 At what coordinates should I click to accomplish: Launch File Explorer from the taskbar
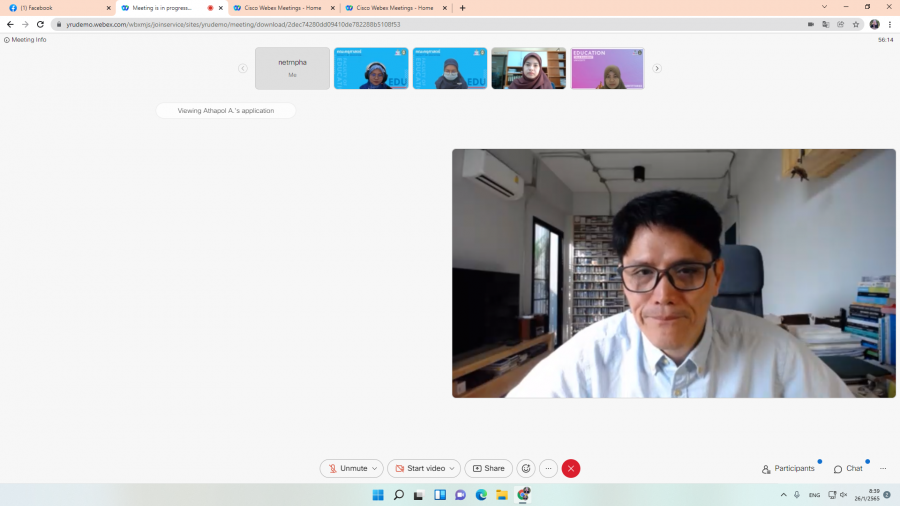502,495
